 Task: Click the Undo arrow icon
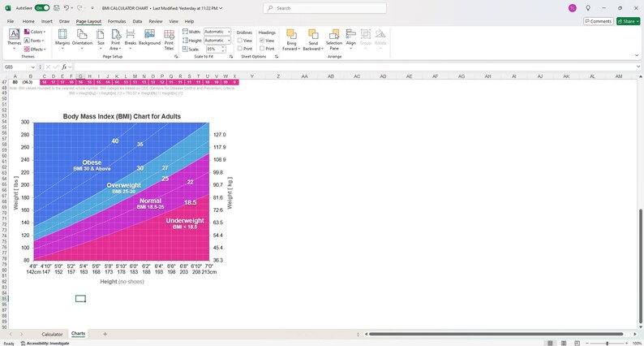coord(67,8)
